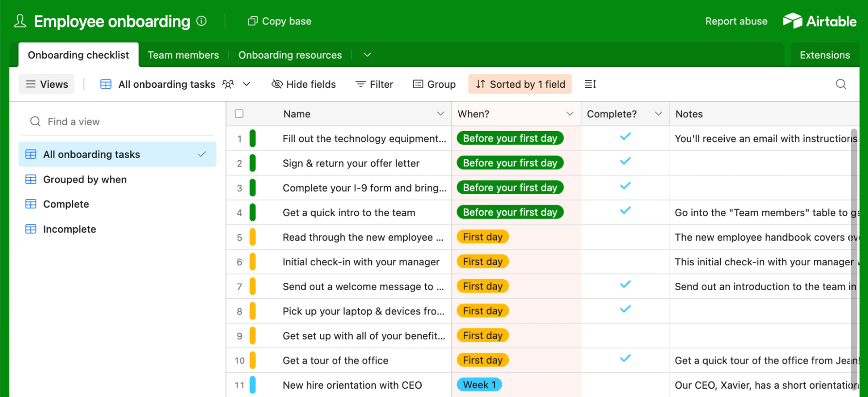Viewport: 868px width, 397px height.
Task: Open Hide fields options
Action: [x=304, y=84]
